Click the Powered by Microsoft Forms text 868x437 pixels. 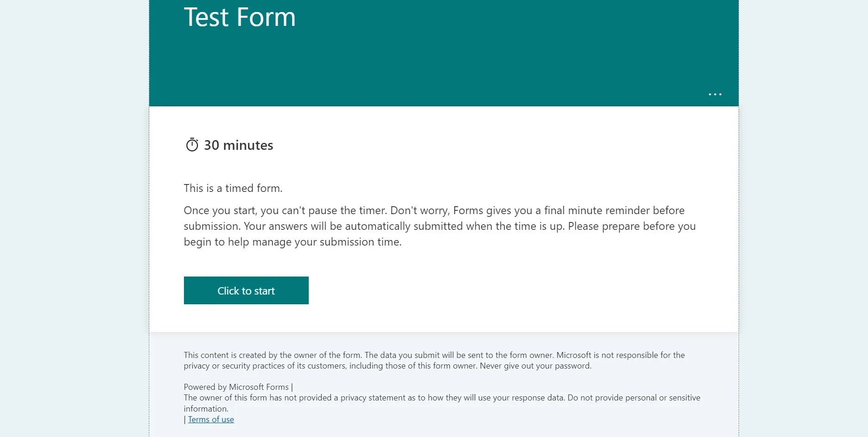236,387
